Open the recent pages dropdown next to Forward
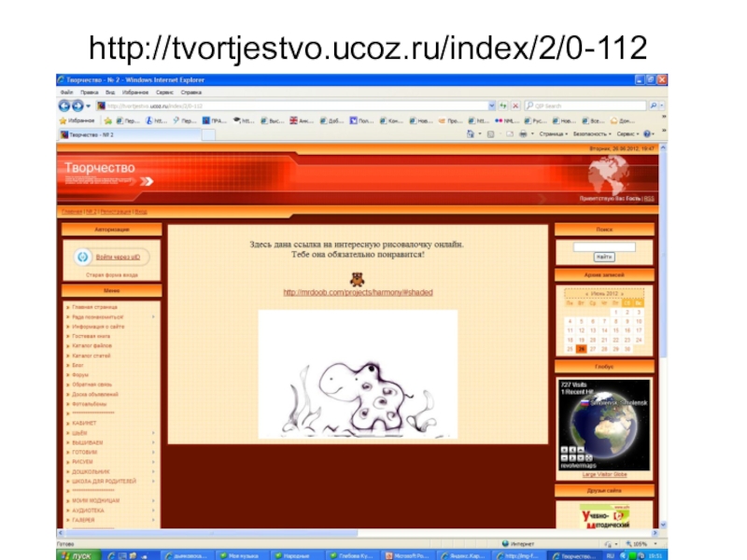This screenshot has width=747, height=560. [88, 105]
